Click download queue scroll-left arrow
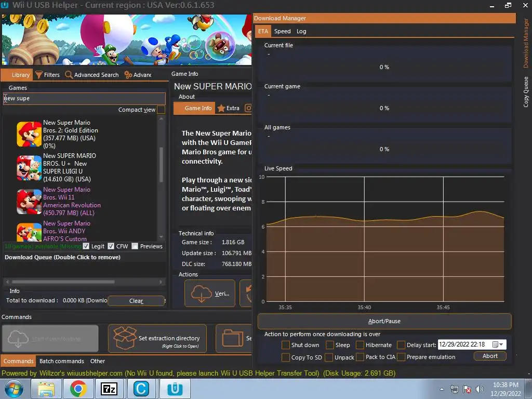The width and height of the screenshot is (532, 399). click(x=7, y=282)
